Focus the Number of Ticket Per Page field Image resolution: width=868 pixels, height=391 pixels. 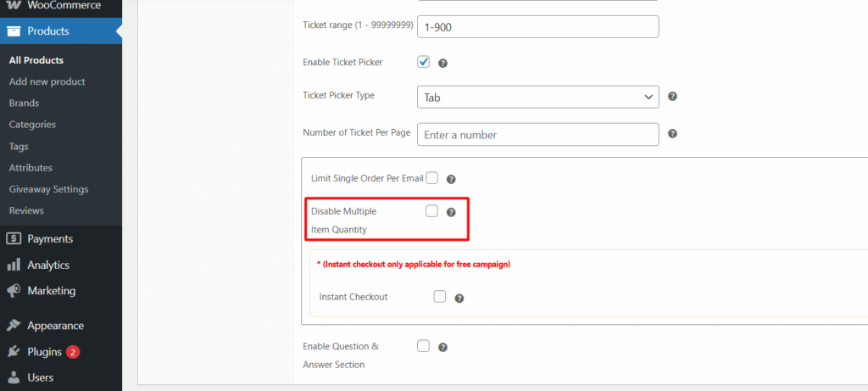point(537,135)
